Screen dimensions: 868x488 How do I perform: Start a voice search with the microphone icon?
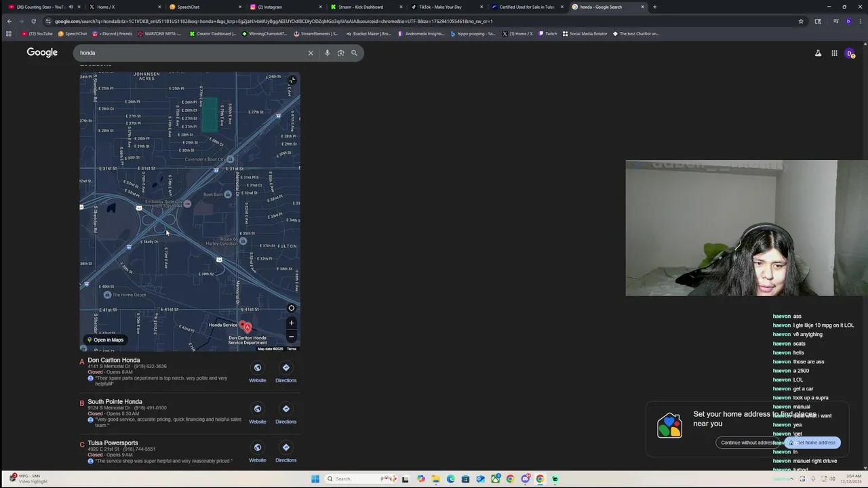point(327,53)
